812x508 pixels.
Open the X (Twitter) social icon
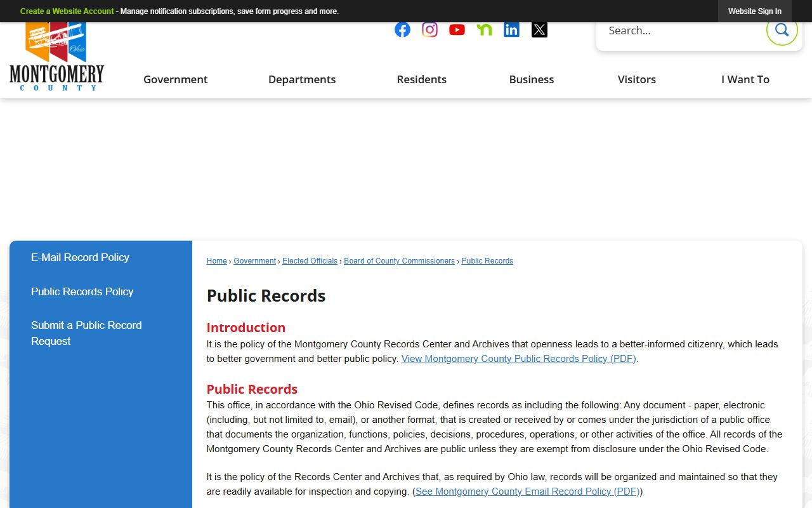pyautogui.click(x=539, y=30)
